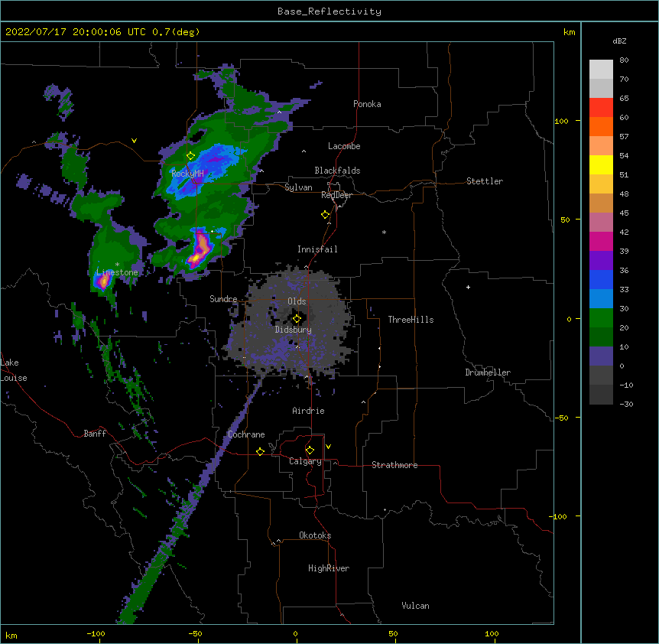Click the intense storm cell east of Limestone
659x644 pixels.
click(x=200, y=249)
